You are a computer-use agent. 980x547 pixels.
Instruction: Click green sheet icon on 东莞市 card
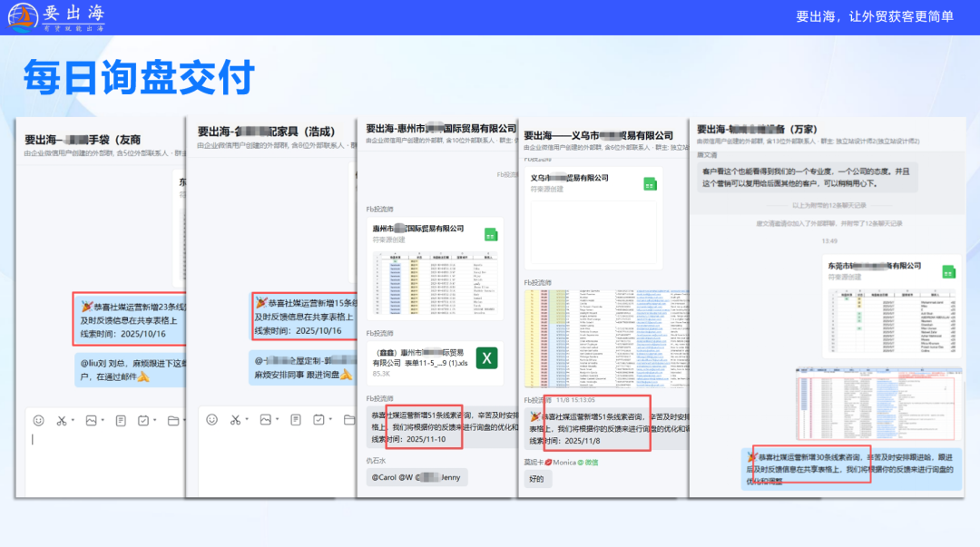[949, 272]
